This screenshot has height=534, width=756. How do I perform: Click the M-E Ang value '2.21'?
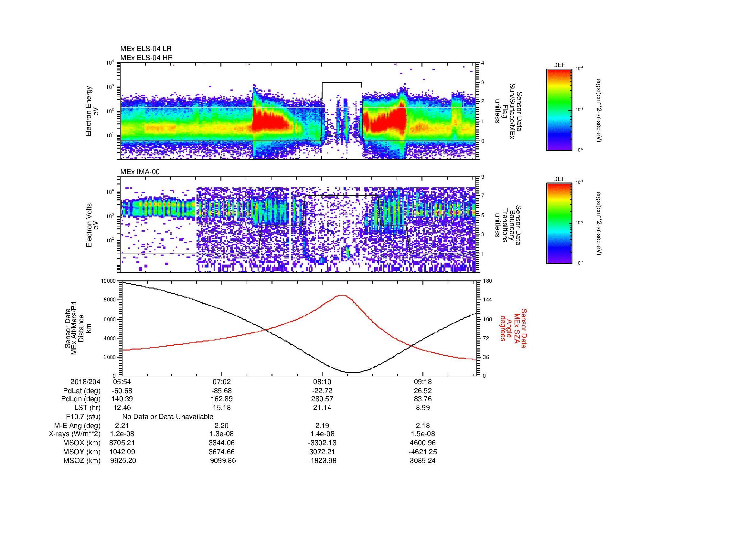[122, 426]
